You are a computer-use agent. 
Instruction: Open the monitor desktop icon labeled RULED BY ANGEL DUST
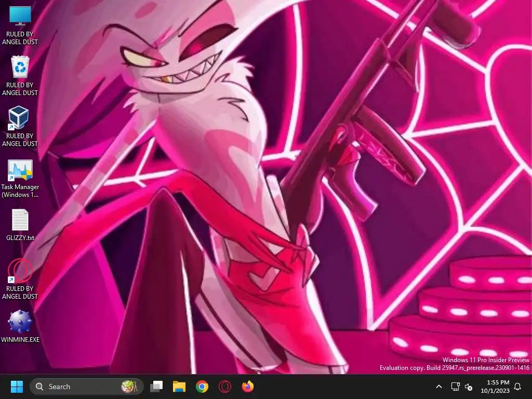20,16
